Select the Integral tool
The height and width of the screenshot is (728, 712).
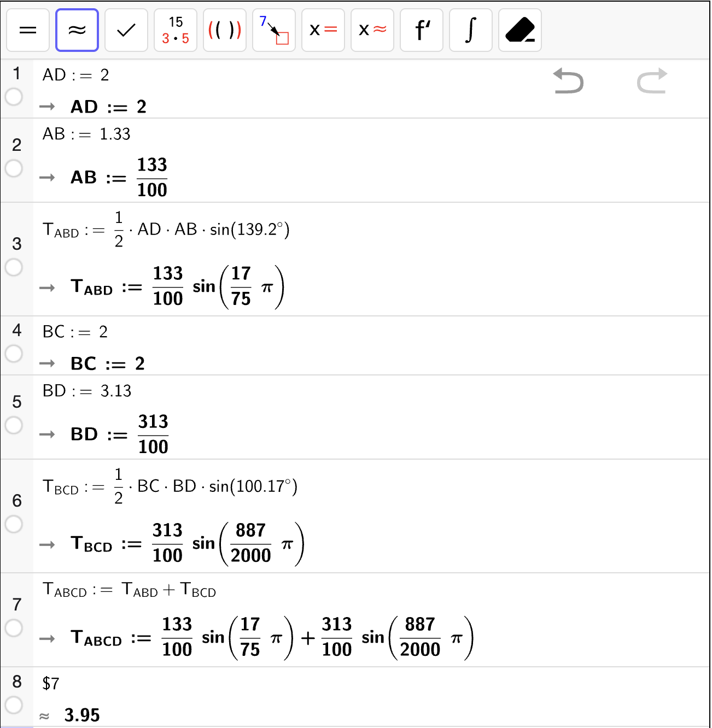click(x=471, y=31)
